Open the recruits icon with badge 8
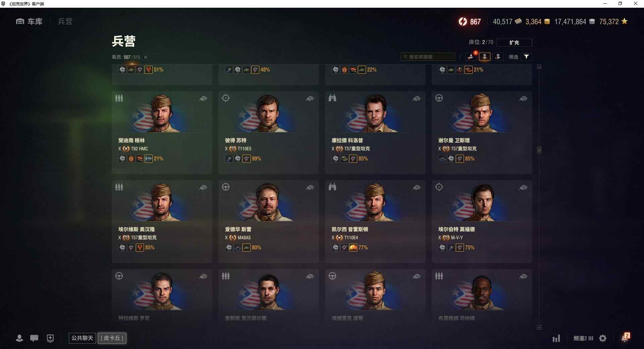 [x=471, y=57]
